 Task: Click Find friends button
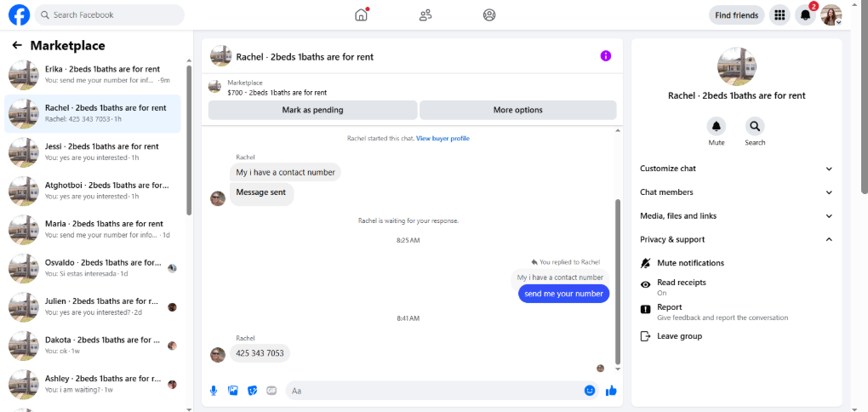[736, 15]
